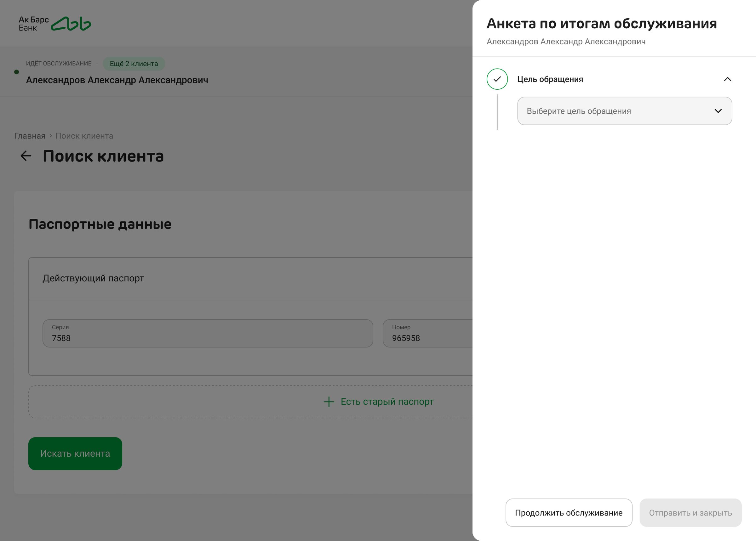The image size is (756, 541).
Task: Click the Искать клиента button
Action: (x=75, y=454)
